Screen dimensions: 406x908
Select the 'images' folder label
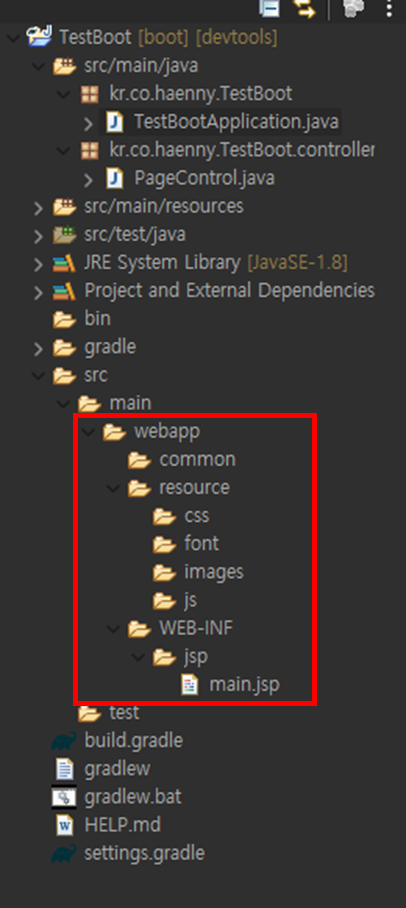click(x=214, y=572)
